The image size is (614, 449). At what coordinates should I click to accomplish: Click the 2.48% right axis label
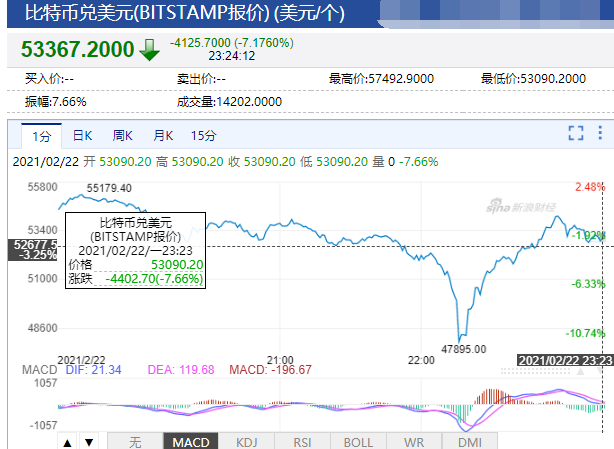590,187
